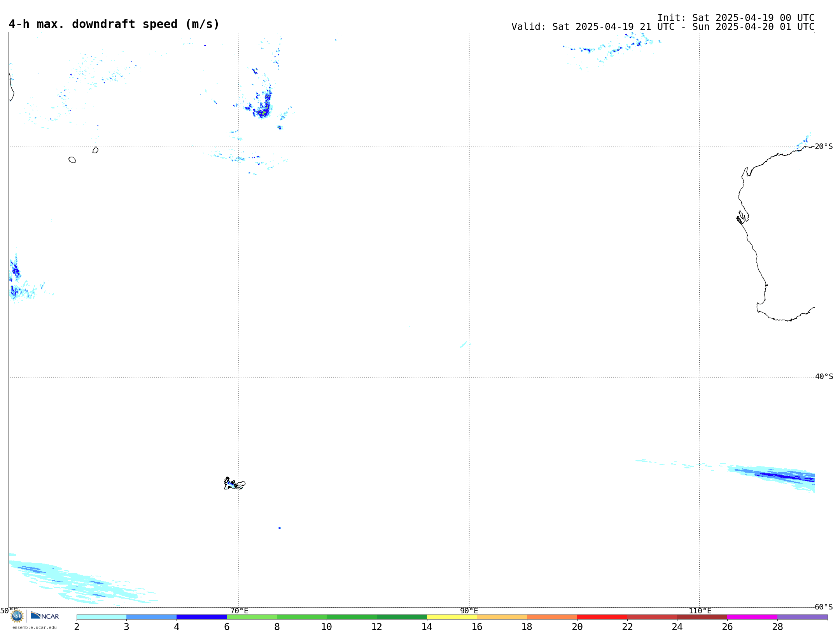This screenshot has height=632, width=840.
Task: Pick the green 8–10 m/s colorbar segment
Action: [x=302, y=617]
